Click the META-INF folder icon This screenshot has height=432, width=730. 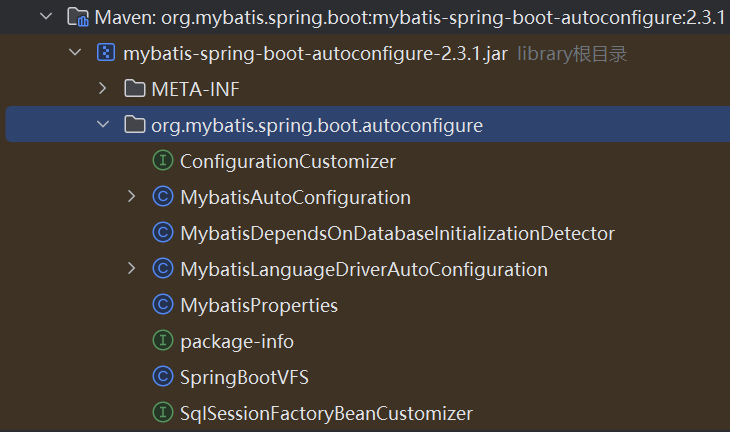coord(135,88)
